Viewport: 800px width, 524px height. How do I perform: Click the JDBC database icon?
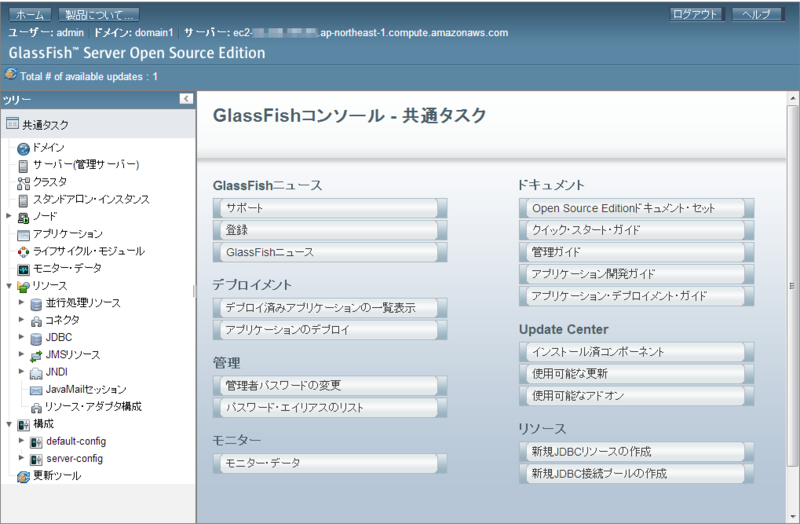point(36,339)
